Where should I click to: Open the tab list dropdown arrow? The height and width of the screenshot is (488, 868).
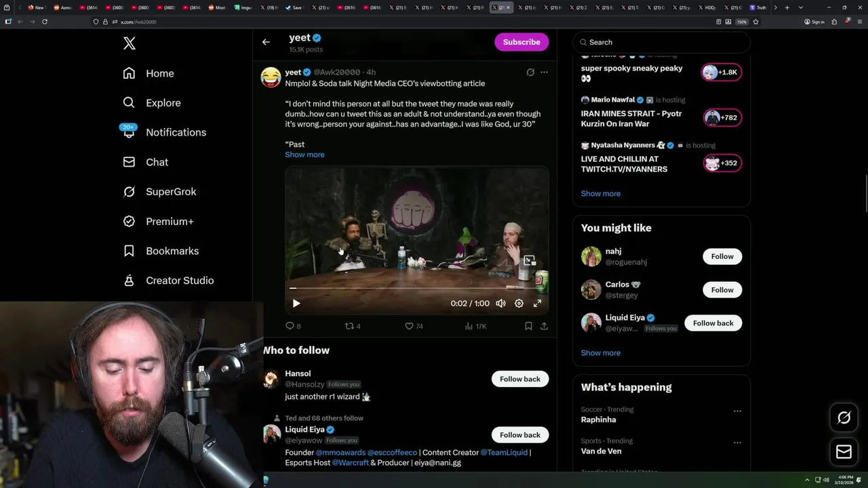[x=801, y=7]
